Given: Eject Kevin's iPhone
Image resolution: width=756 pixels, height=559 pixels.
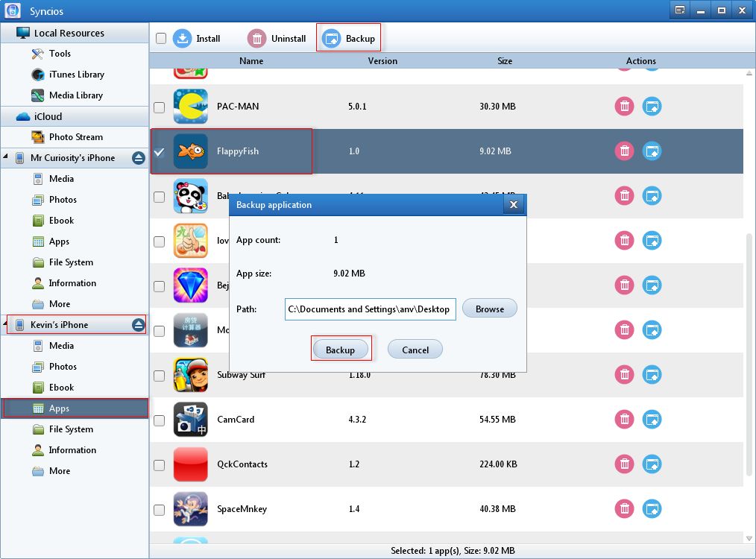Looking at the screenshot, I should (x=139, y=325).
